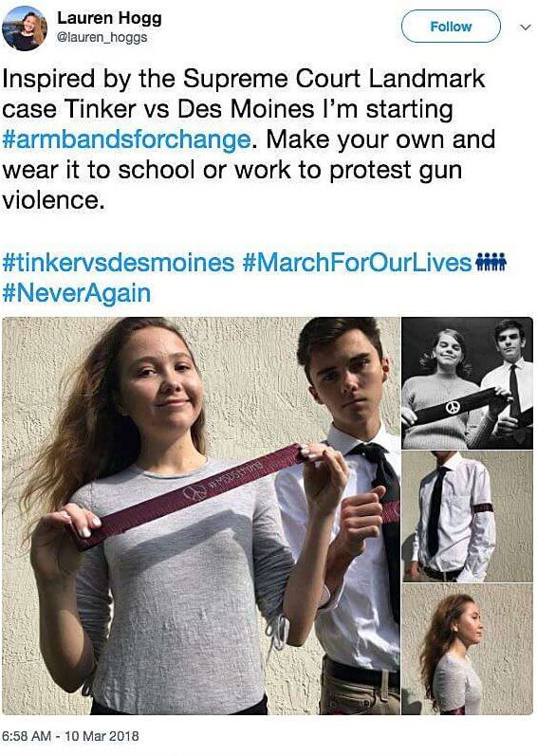537x756 pixels.
Task: Open photo of white shirt with armband
Action: point(467,516)
